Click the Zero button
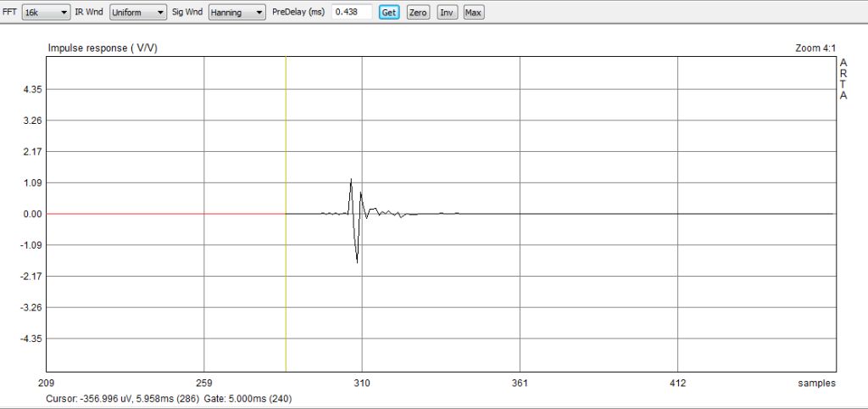Image resolution: width=868 pixels, height=409 pixels. click(x=418, y=12)
